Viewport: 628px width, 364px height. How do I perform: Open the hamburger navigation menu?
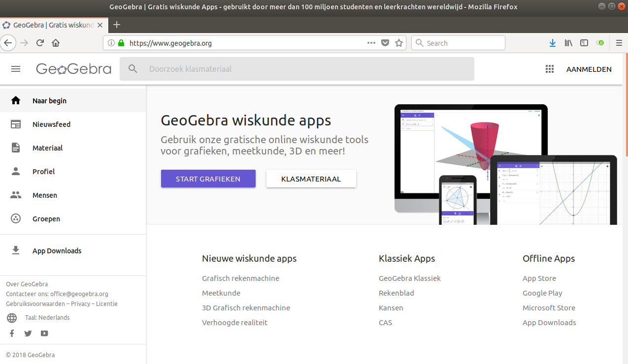pyautogui.click(x=16, y=69)
